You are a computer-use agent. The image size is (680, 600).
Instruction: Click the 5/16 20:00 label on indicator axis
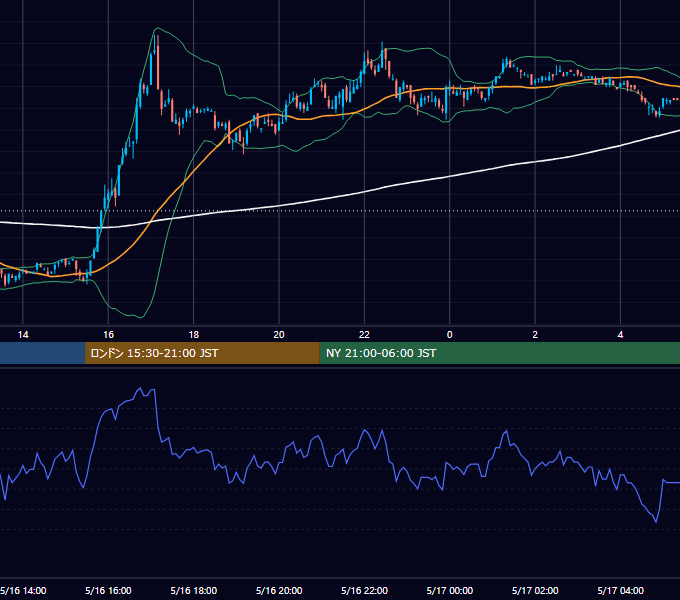pyautogui.click(x=279, y=590)
